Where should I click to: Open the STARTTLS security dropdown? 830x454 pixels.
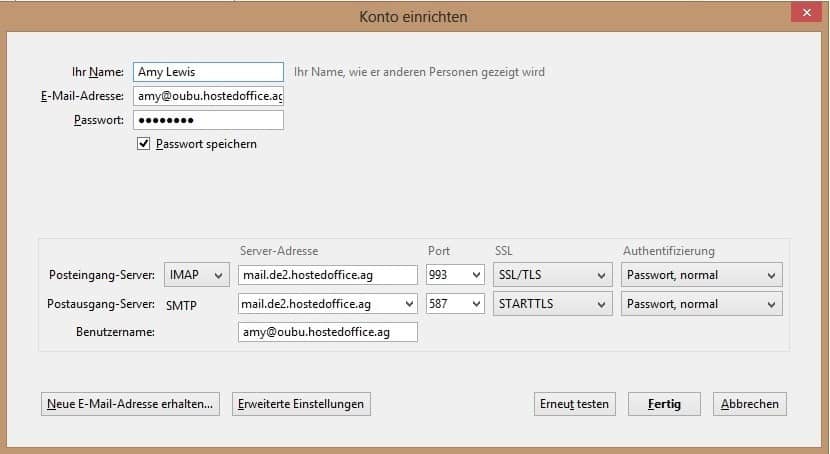(553, 304)
